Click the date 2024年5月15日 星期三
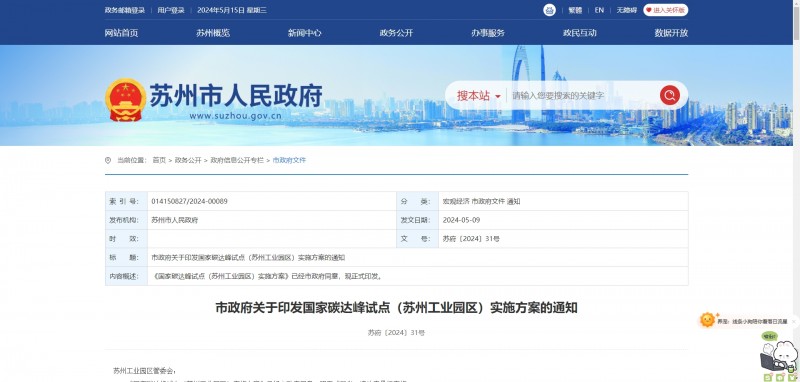The image size is (800, 382). (x=232, y=10)
